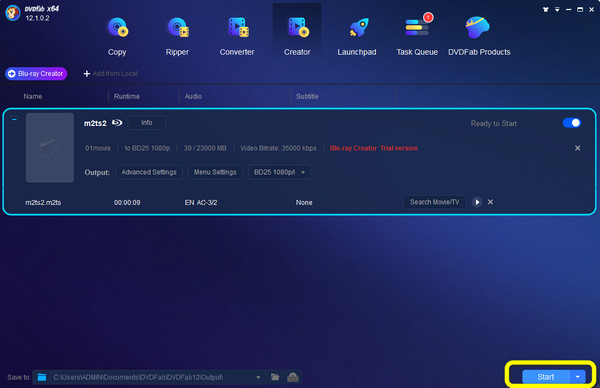Open the skin shirt icon in title bar
Image resolution: width=600 pixels, height=388 pixels.
coord(546,10)
